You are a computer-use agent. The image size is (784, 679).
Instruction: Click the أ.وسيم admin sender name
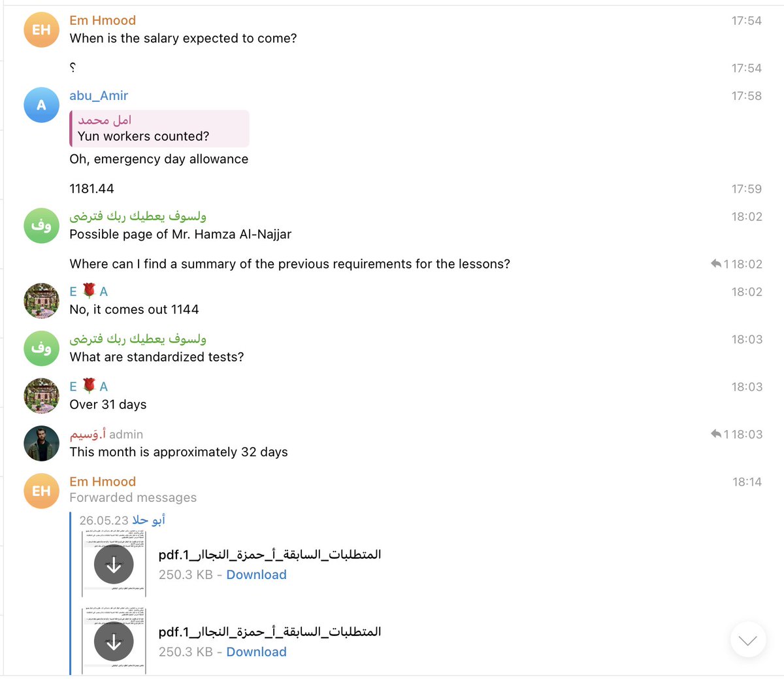click(x=88, y=434)
